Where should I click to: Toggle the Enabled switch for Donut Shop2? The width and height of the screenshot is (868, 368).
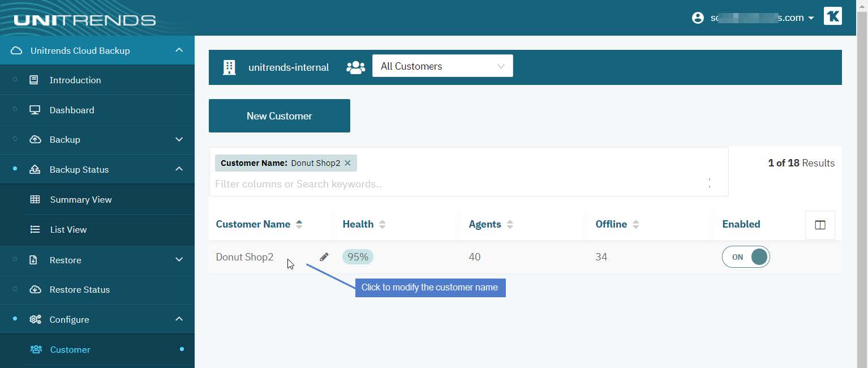coord(746,257)
